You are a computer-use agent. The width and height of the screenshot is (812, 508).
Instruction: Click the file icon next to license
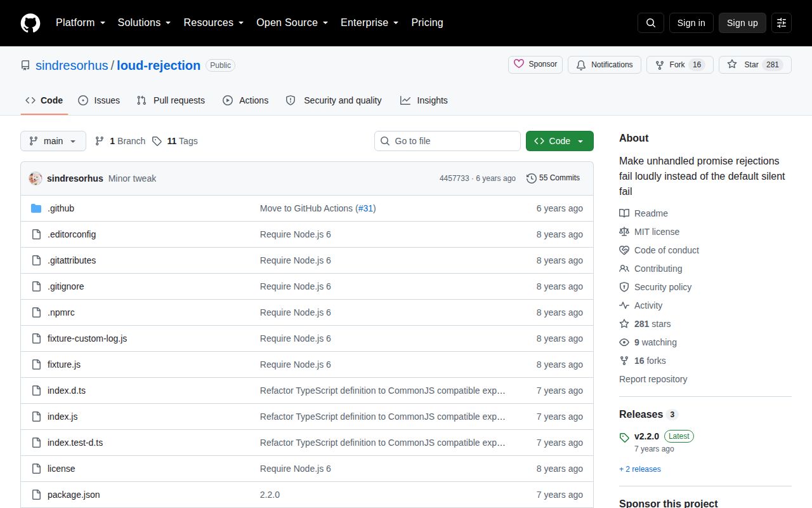[36, 469]
